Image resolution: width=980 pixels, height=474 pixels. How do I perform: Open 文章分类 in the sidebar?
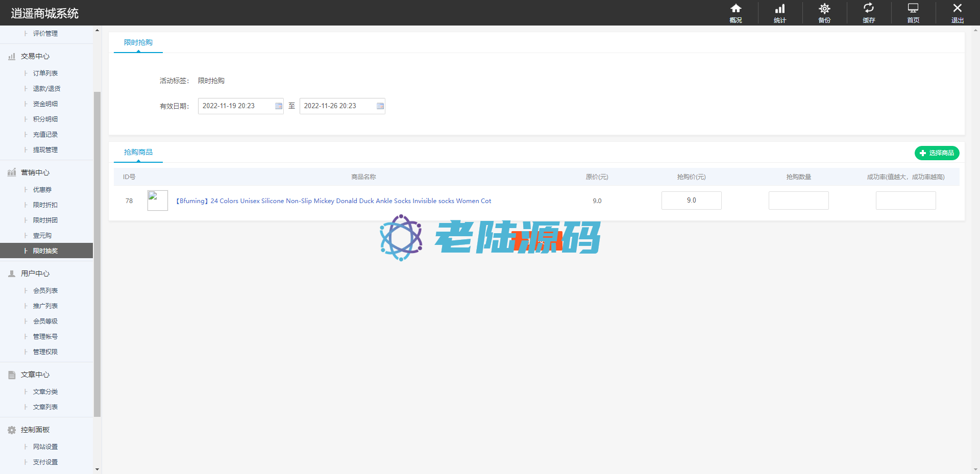tap(45, 392)
